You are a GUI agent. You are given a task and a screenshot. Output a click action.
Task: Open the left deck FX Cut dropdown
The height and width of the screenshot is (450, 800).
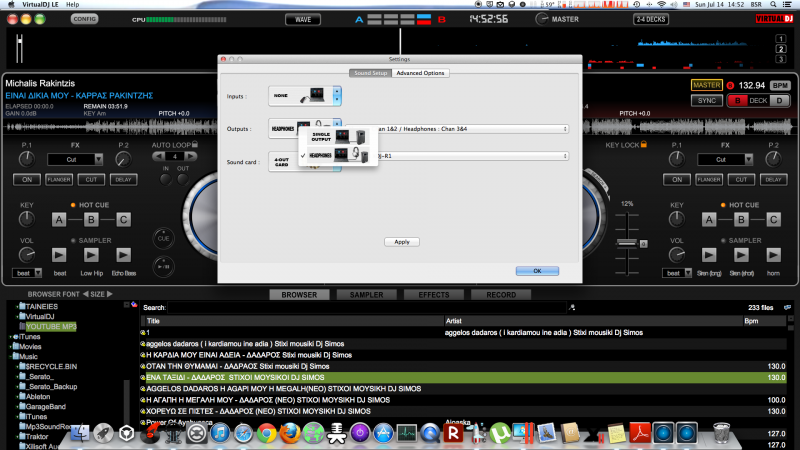[x=75, y=160]
